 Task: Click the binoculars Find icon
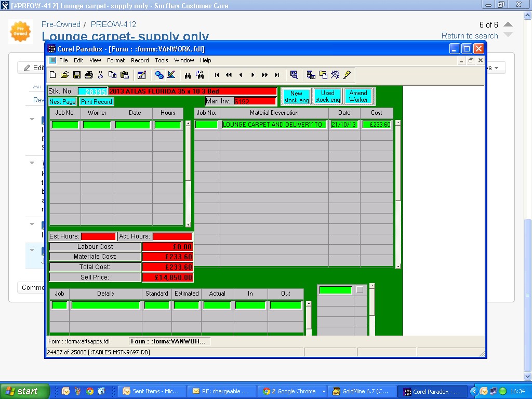point(188,75)
